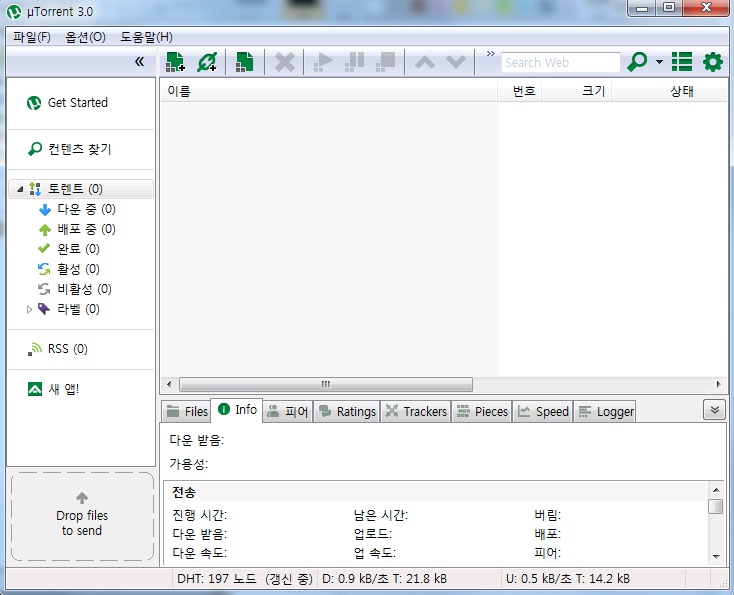Click the green search magnifier icon
The image size is (734, 595).
click(x=638, y=62)
